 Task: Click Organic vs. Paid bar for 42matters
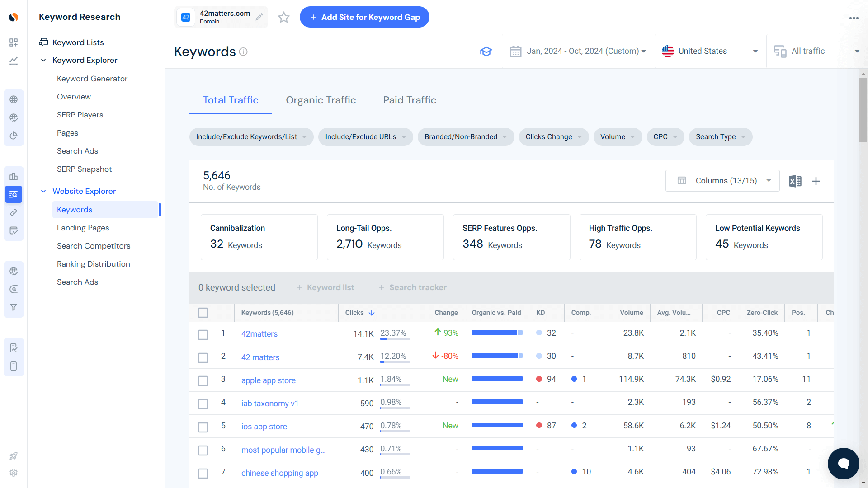pyautogui.click(x=497, y=333)
